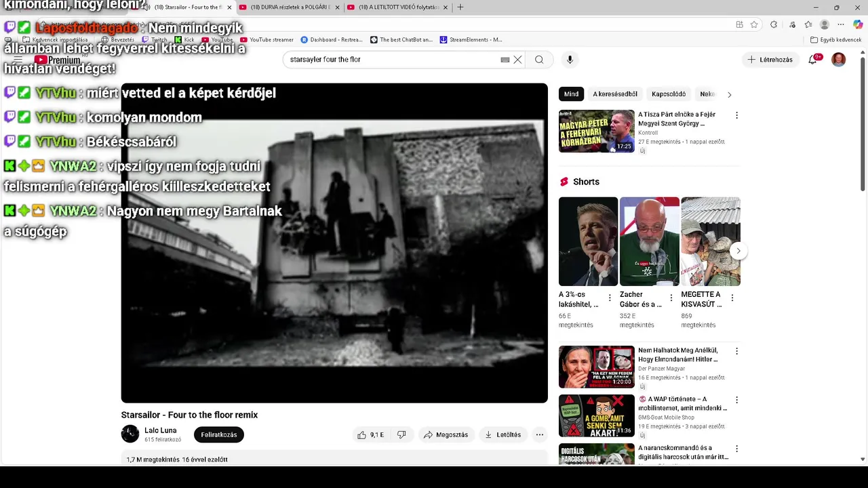Open the favorites list icon
Image resolution: width=868 pixels, height=488 pixels.
point(808,24)
